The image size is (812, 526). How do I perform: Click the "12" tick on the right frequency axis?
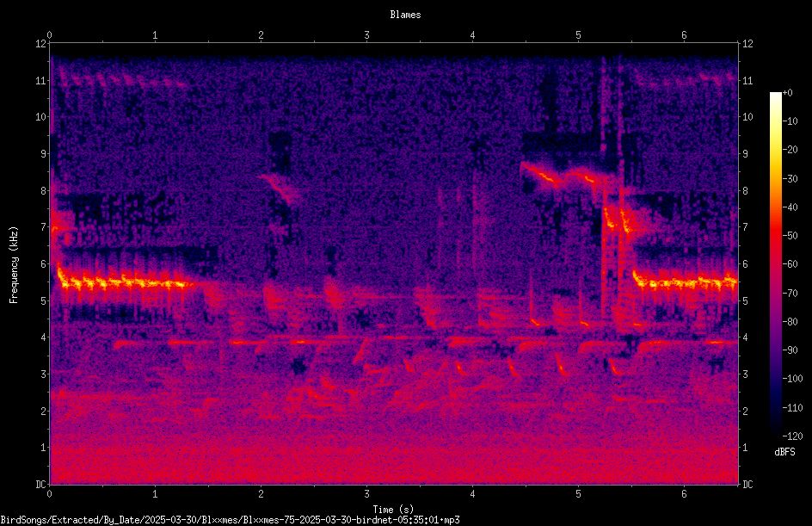pos(747,44)
